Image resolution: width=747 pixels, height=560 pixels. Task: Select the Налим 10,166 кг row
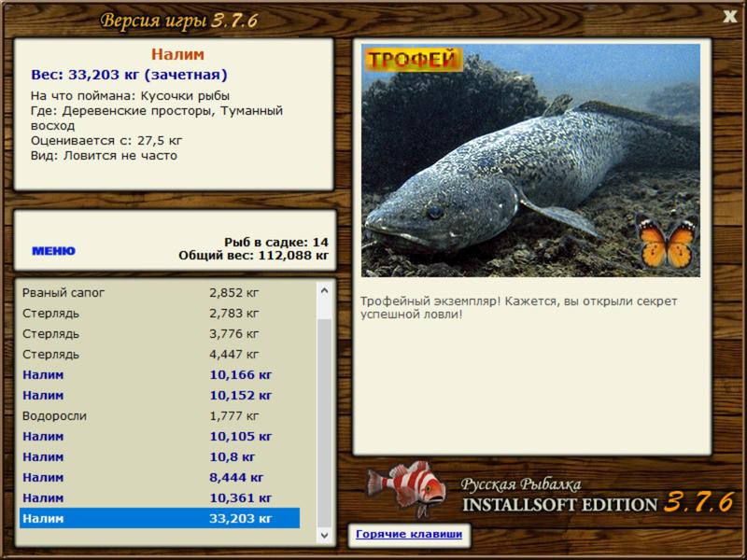(160, 375)
